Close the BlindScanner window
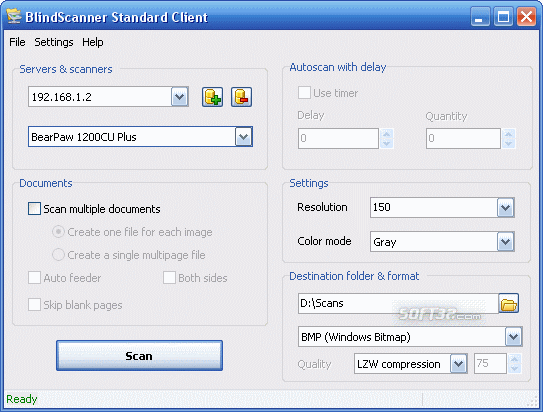The height and width of the screenshot is (412, 543). (x=526, y=16)
